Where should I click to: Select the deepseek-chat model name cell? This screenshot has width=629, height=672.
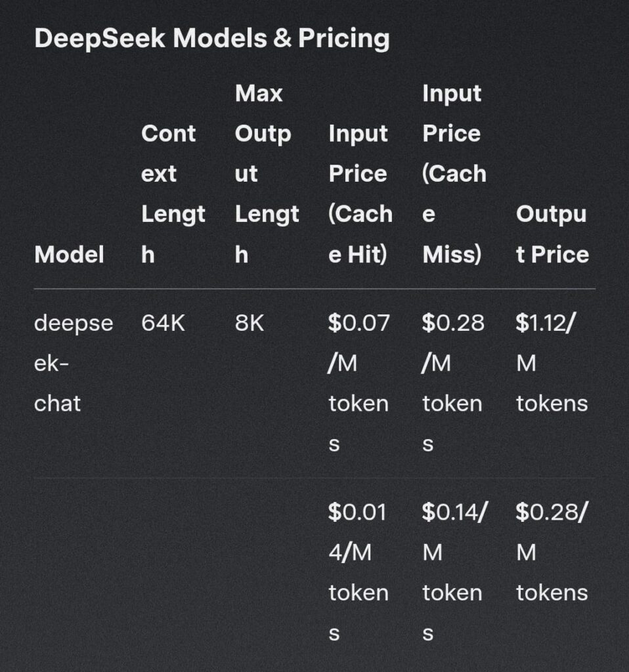click(74, 363)
